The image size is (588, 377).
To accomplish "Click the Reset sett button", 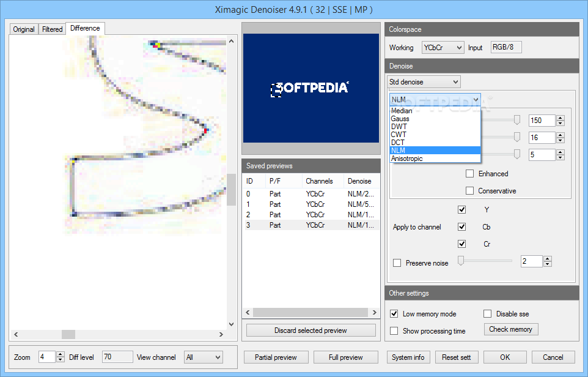I will pyautogui.click(x=456, y=357).
